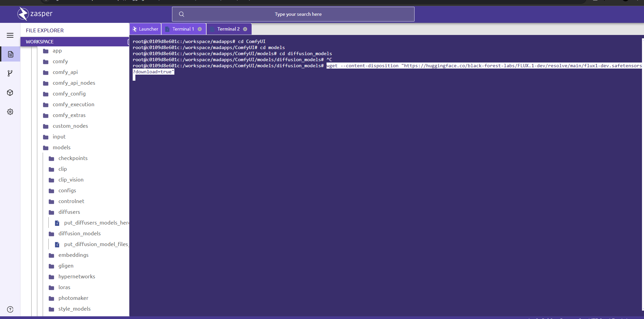The image size is (644, 319).
Task: Click the search input field
Action: tap(293, 14)
